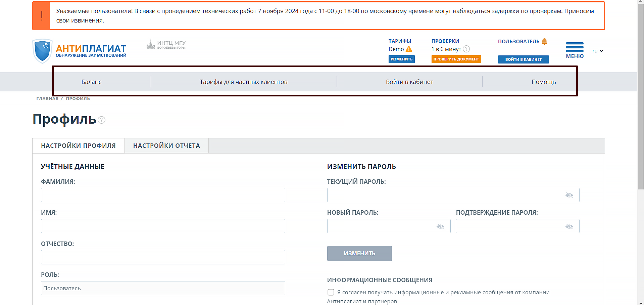This screenshot has height=305, width=644.
Task: Toggle visibility of Новый пароль field
Action: pos(440,226)
